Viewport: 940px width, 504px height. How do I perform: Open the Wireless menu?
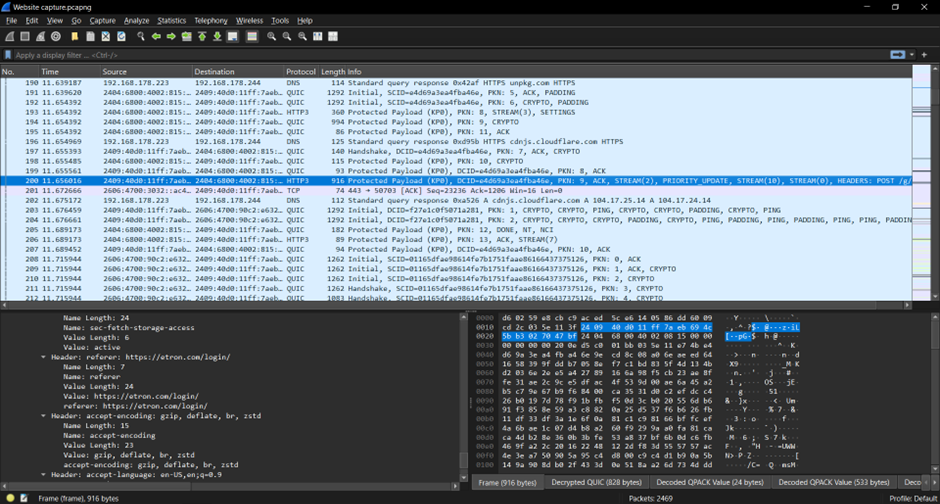click(249, 20)
